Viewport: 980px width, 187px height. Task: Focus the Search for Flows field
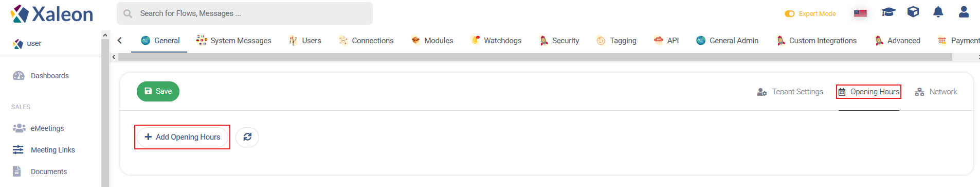245,13
